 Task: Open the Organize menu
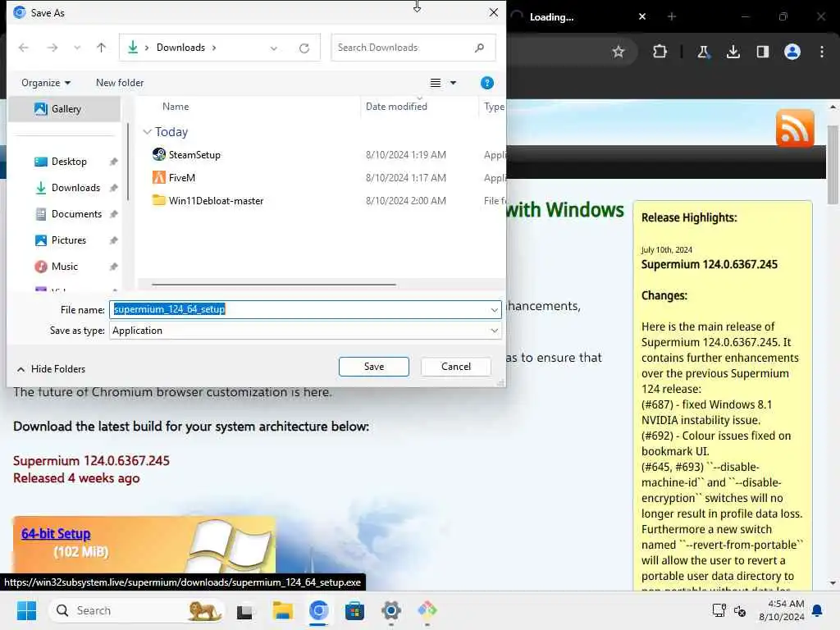tap(46, 83)
